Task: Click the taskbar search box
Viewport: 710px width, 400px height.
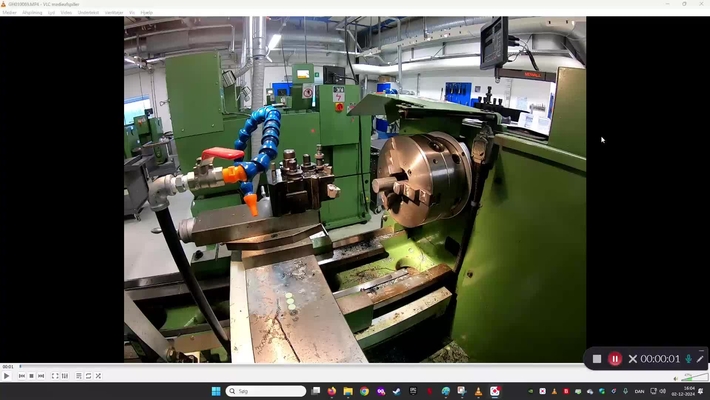Action: click(x=266, y=391)
